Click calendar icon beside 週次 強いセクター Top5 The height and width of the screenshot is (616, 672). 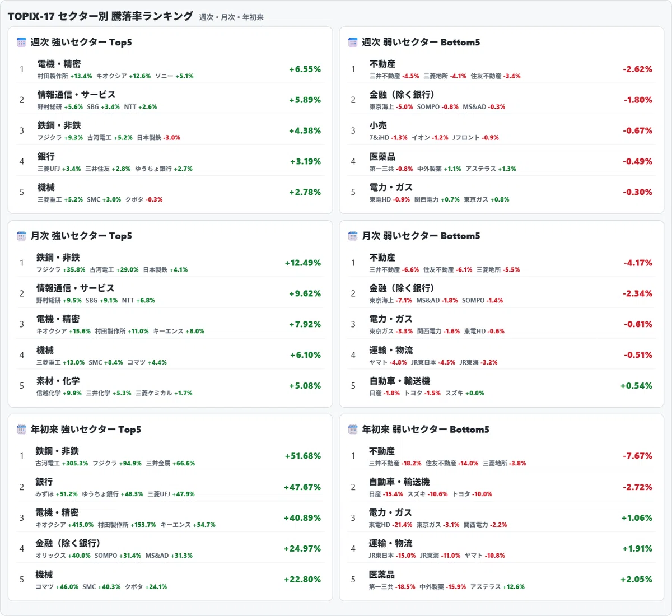[x=21, y=43]
